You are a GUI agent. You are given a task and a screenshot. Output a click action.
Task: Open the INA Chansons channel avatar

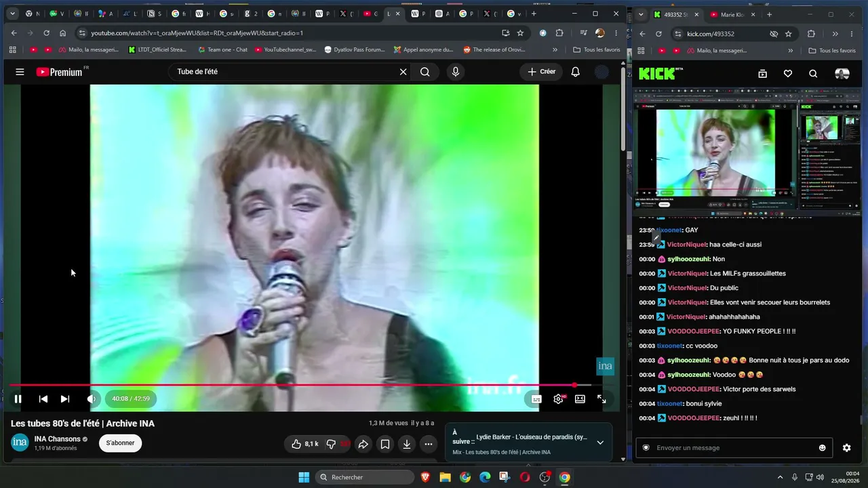[20, 443]
